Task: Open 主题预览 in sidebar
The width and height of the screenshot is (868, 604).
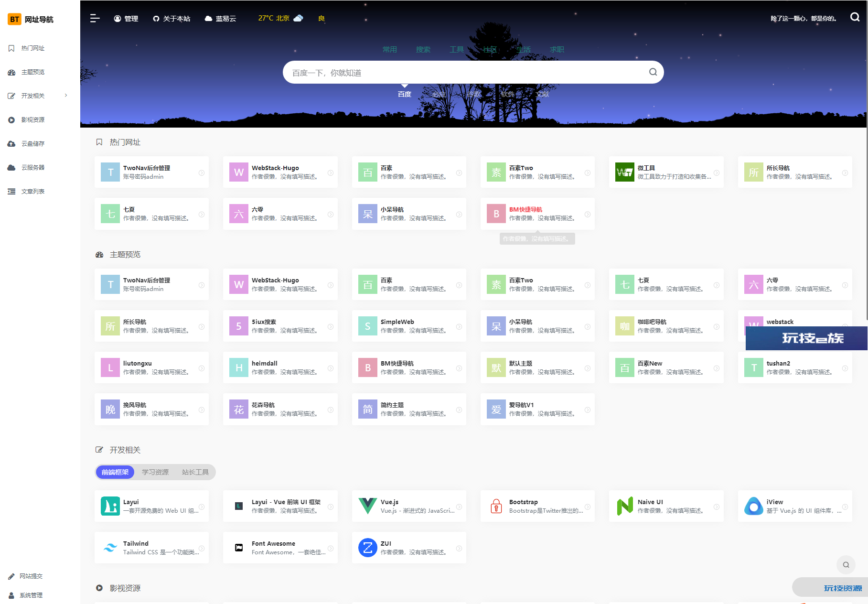Action: (33, 72)
